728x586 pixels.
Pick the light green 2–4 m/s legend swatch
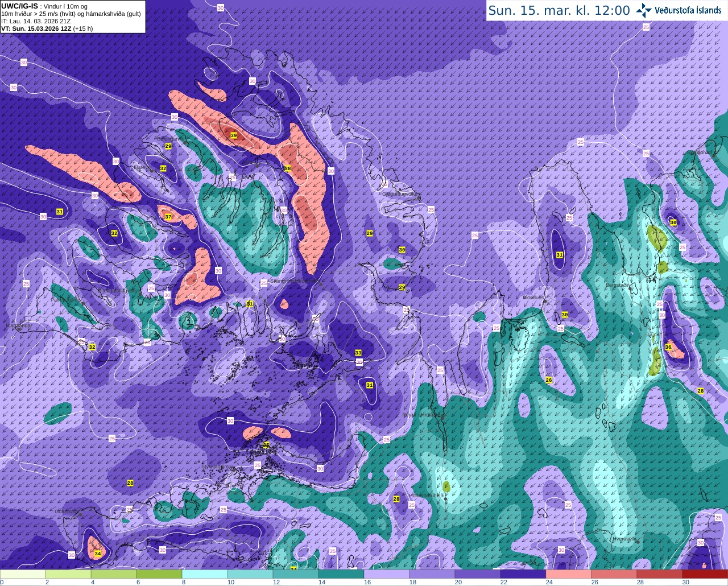(x=68, y=574)
